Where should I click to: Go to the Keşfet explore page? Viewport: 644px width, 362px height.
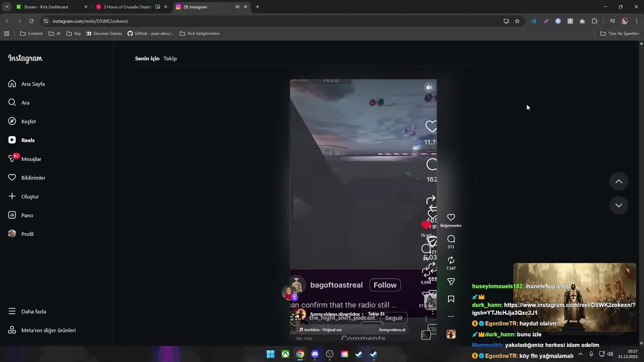[22, 122]
